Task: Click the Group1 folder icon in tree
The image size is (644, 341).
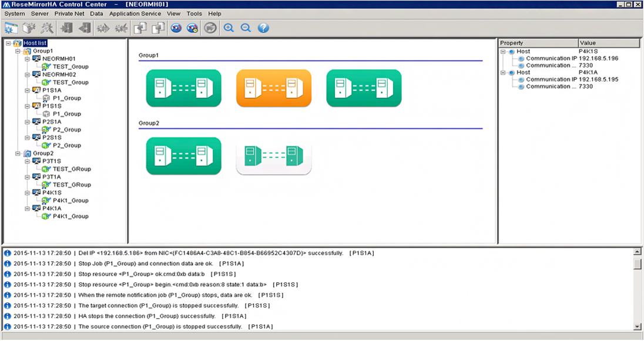Action: (x=27, y=51)
